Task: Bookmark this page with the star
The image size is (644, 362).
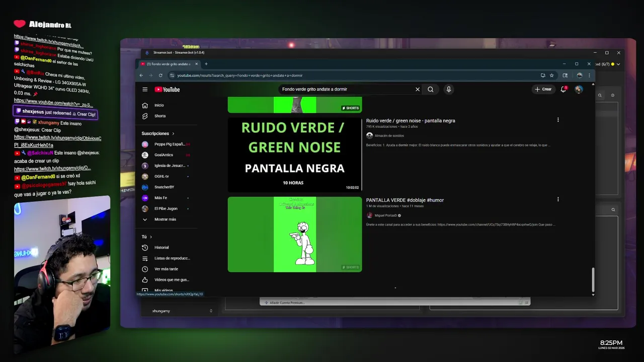Action: 551,75
